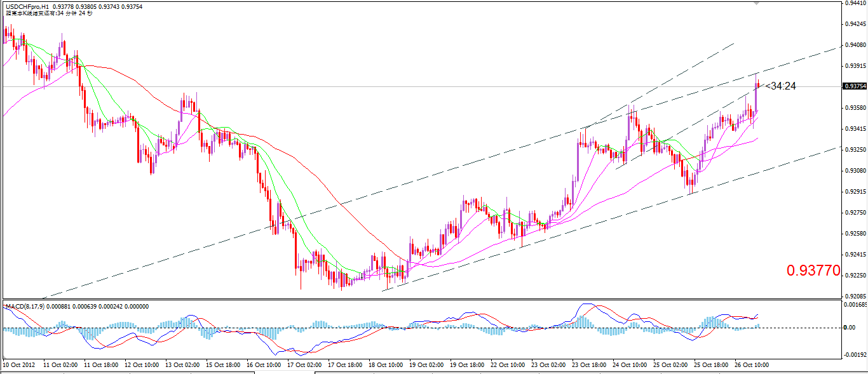
Task: Click the 23 Oct 18:00 time label
Action: click(589, 365)
